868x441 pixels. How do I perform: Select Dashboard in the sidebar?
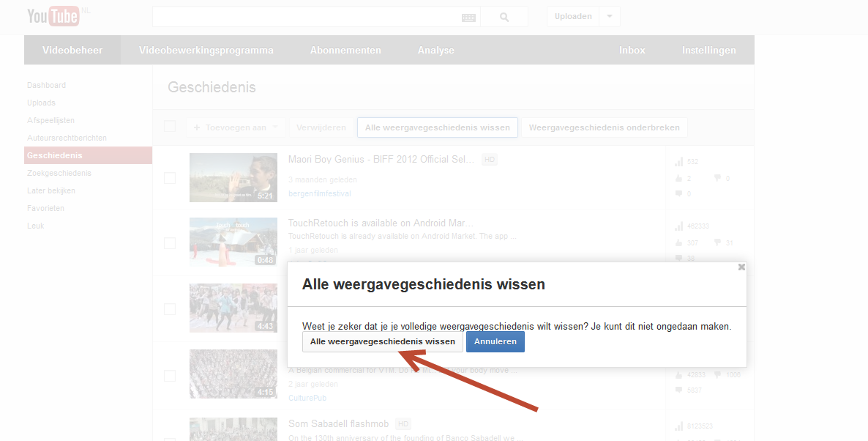47,85
